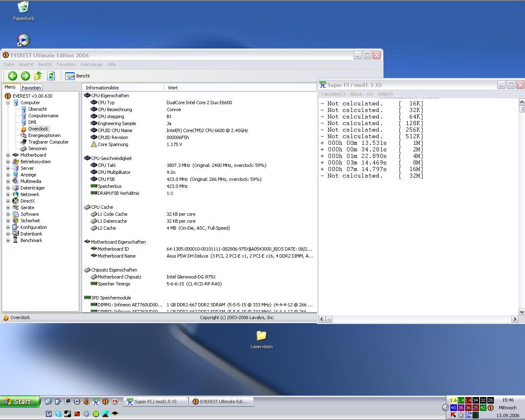Expand the Multimedia tree node
The height and width of the screenshot is (420, 525).
point(8,181)
